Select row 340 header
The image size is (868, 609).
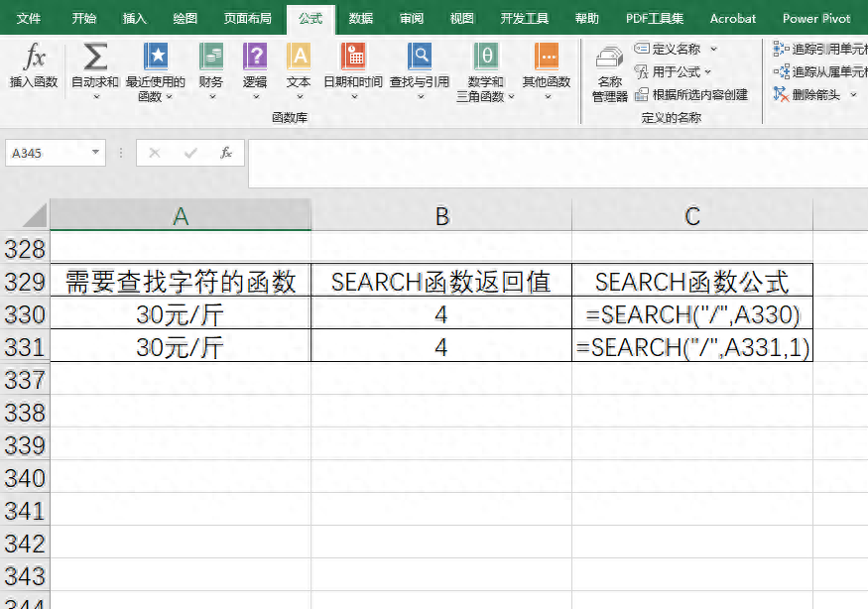point(25,477)
